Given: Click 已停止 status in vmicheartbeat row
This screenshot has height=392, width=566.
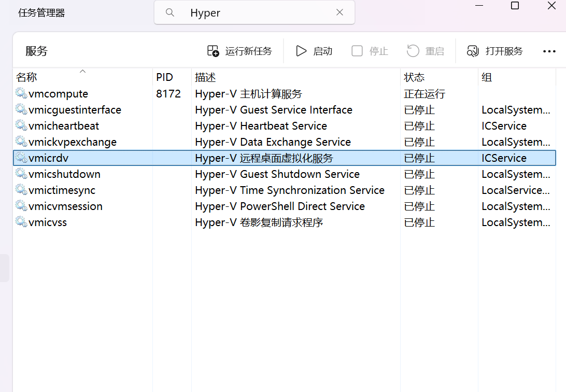Looking at the screenshot, I should [x=419, y=126].
